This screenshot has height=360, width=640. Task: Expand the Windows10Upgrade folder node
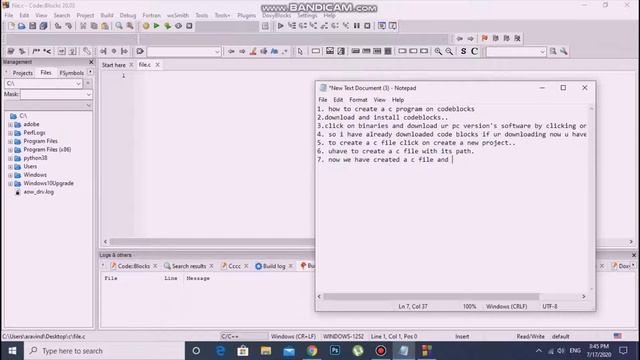[10, 184]
